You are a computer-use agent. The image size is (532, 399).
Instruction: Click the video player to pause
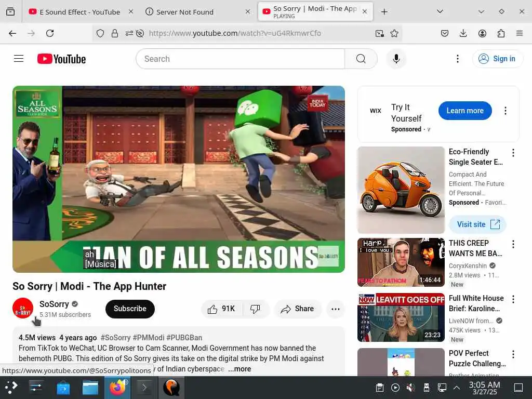(179, 179)
